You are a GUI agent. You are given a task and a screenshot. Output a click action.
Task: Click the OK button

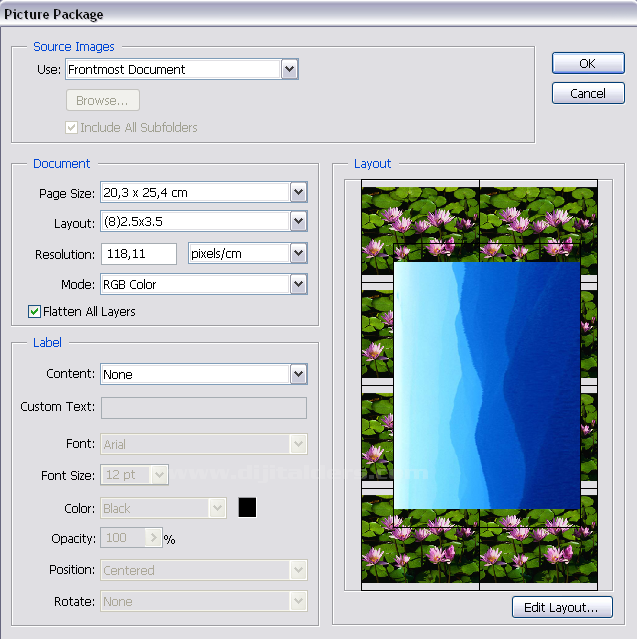point(588,63)
